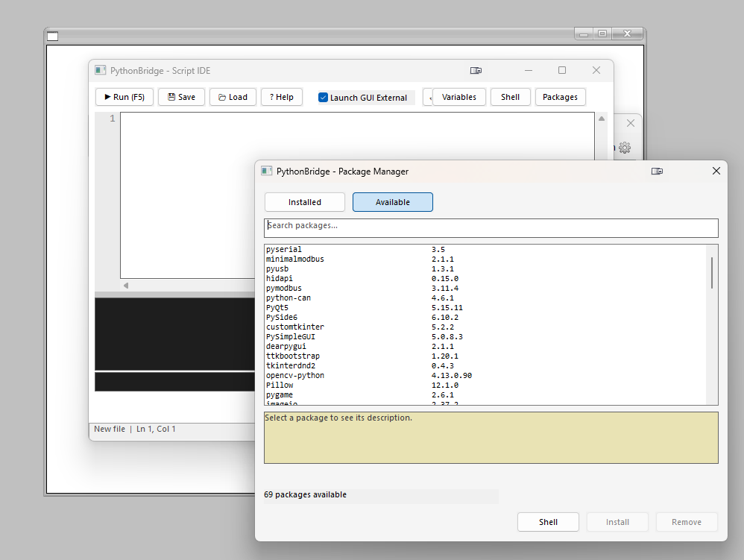Screen dimensions: 744x560
Task: Click the Search packages field
Action: 491,227
